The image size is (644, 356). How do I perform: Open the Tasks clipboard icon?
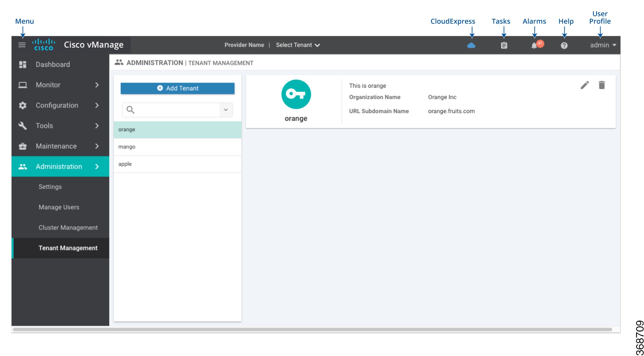504,45
